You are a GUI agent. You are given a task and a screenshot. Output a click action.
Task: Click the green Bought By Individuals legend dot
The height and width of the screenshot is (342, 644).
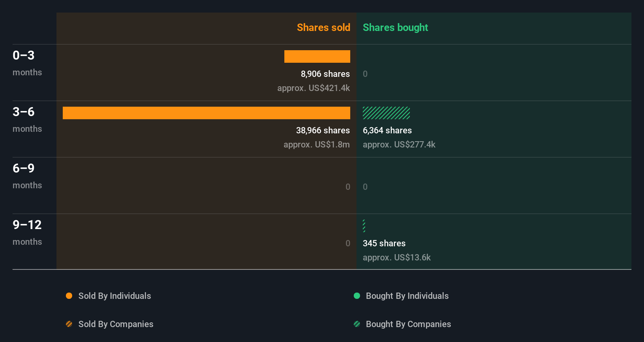click(357, 296)
